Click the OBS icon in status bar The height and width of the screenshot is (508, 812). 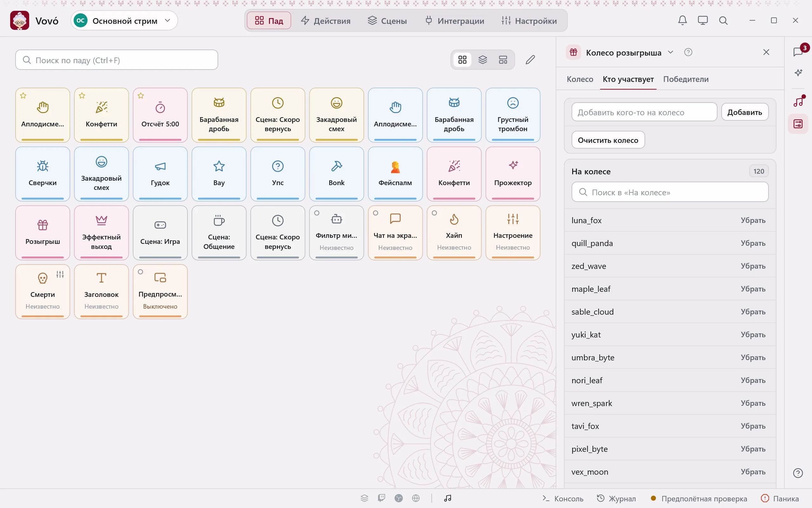pos(399,498)
